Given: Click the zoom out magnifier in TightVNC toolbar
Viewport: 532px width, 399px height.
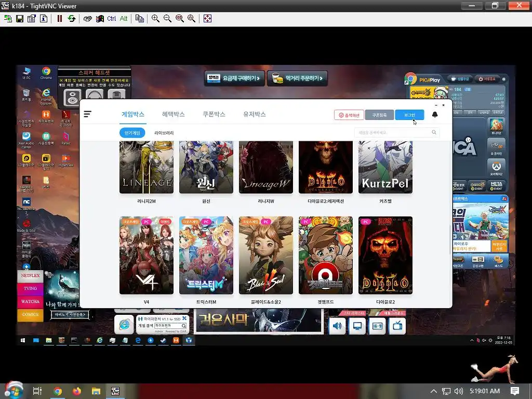Looking at the screenshot, I should point(167,19).
